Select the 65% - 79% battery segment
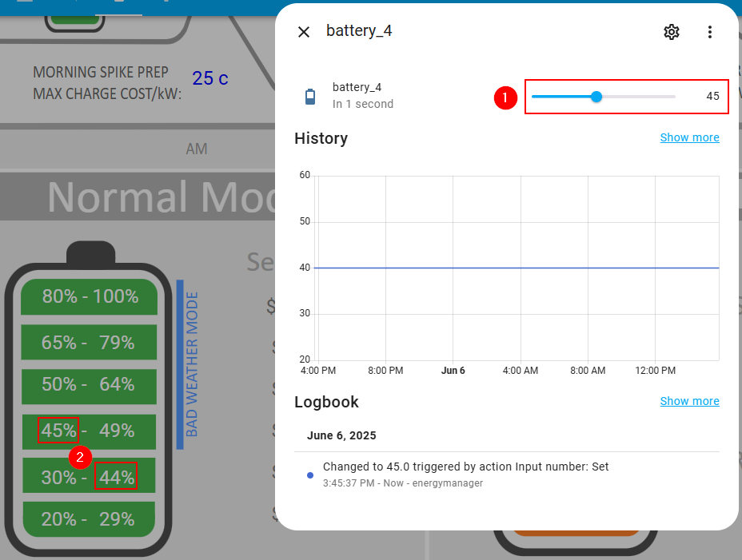The image size is (742, 560). click(89, 343)
